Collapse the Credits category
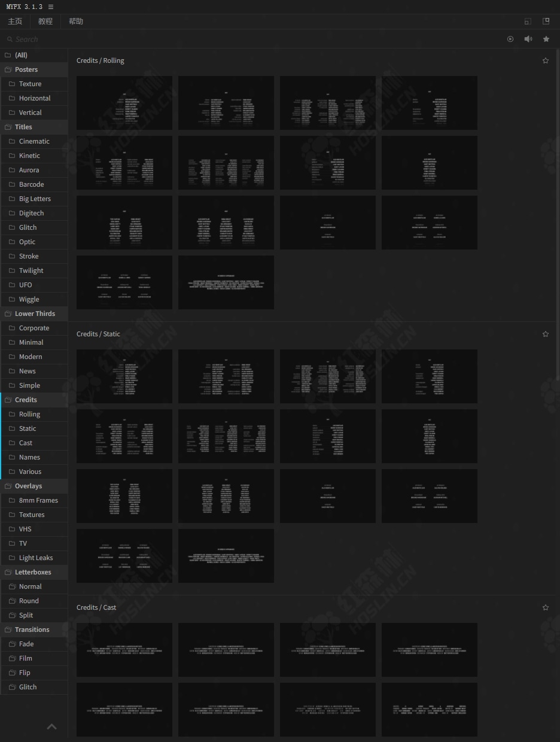The height and width of the screenshot is (742, 560). [34, 400]
